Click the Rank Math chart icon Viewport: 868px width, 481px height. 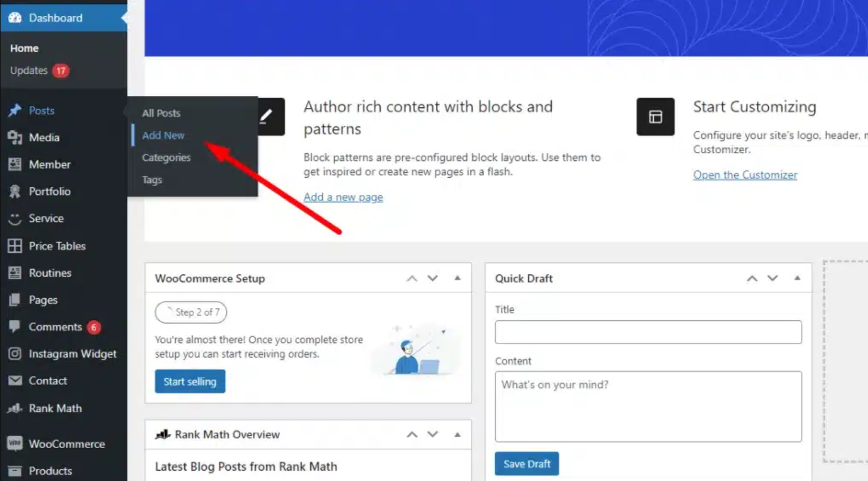(15, 408)
